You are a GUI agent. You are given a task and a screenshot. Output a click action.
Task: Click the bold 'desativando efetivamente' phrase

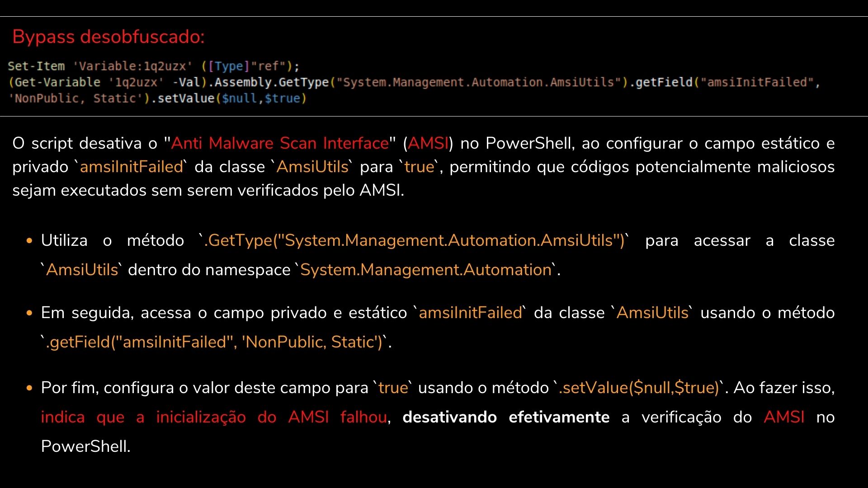click(505, 417)
